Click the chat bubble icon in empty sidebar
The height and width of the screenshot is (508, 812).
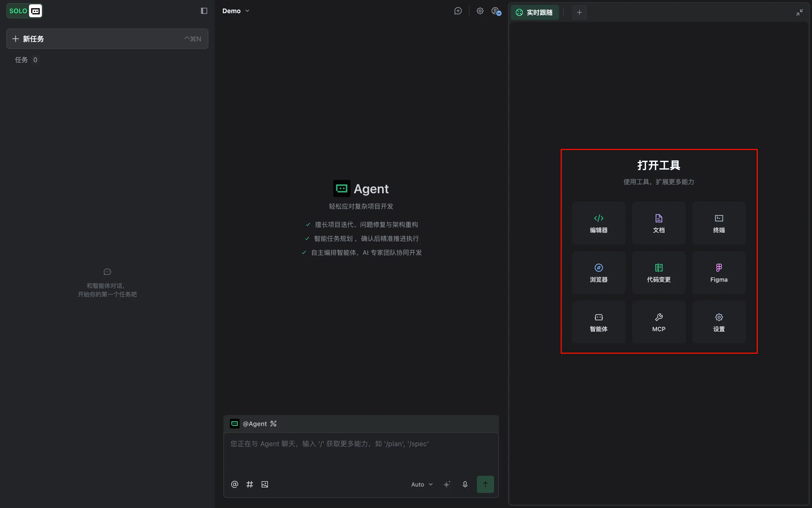tap(107, 271)
